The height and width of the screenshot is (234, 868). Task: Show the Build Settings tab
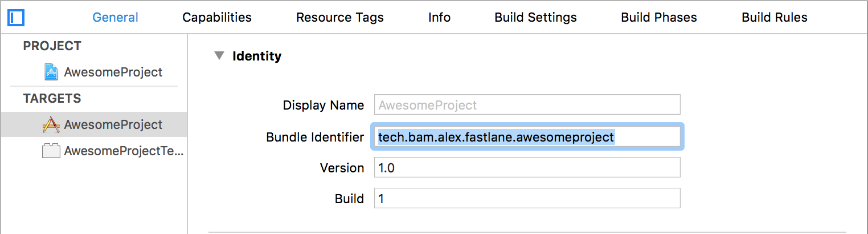tap(535, 18)
